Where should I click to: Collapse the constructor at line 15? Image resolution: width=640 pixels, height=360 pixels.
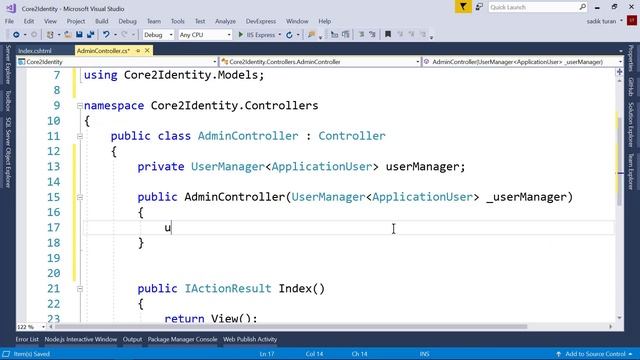(80, 197)
